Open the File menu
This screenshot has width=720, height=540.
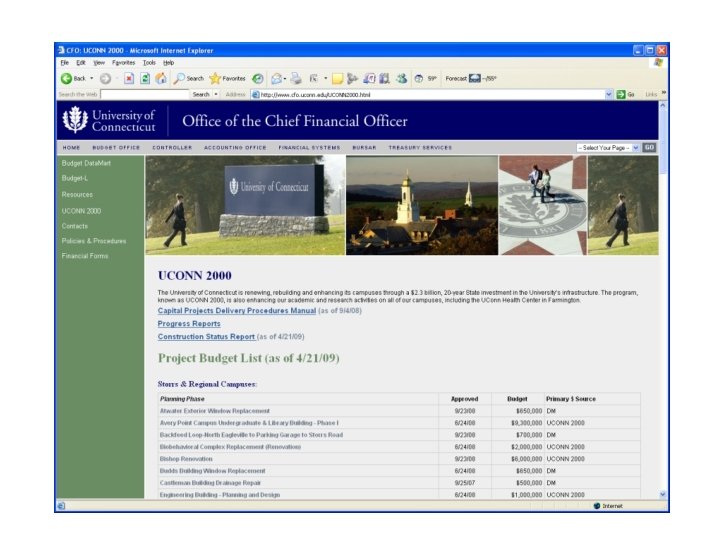(65, 63)
